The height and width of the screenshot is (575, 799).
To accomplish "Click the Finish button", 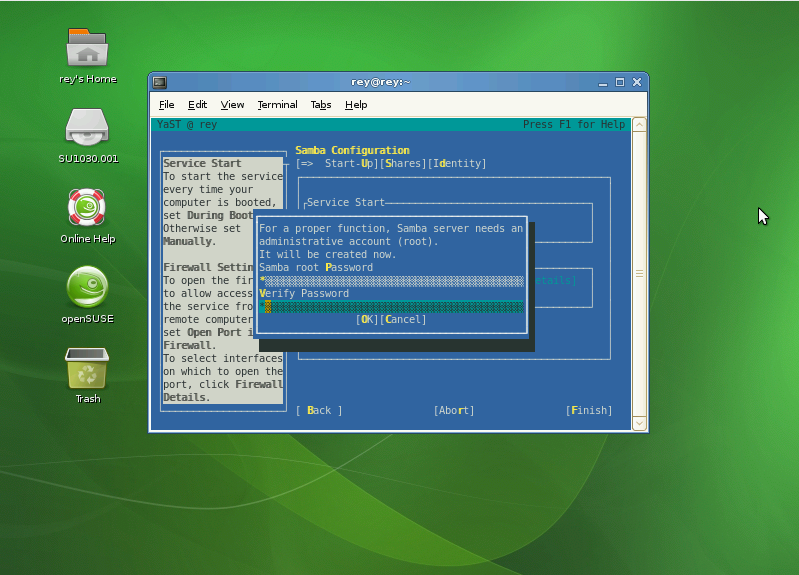I will click(589, 410).
